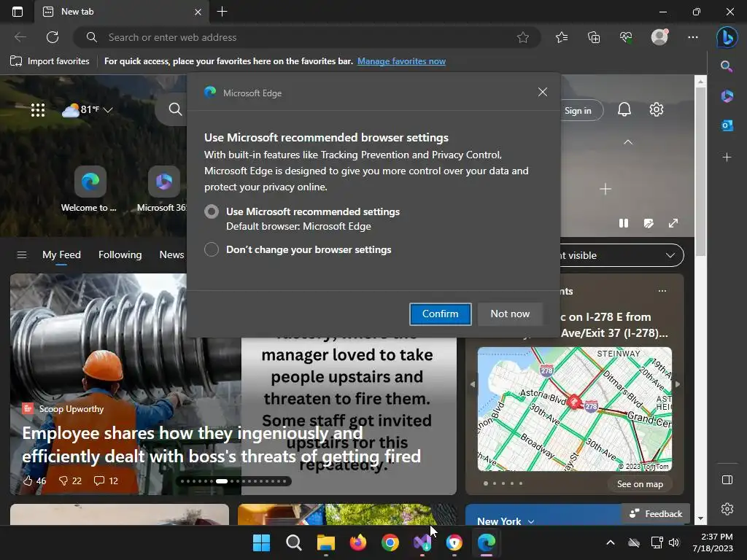This screenshot has height=560, width=747.
Task: Open comments on the Employee article
Action: (105, 481)
